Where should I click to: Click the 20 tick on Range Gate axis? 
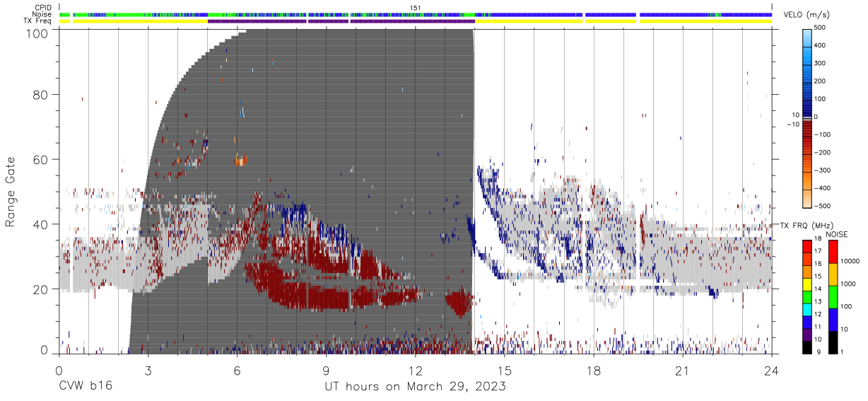[41, 289]
